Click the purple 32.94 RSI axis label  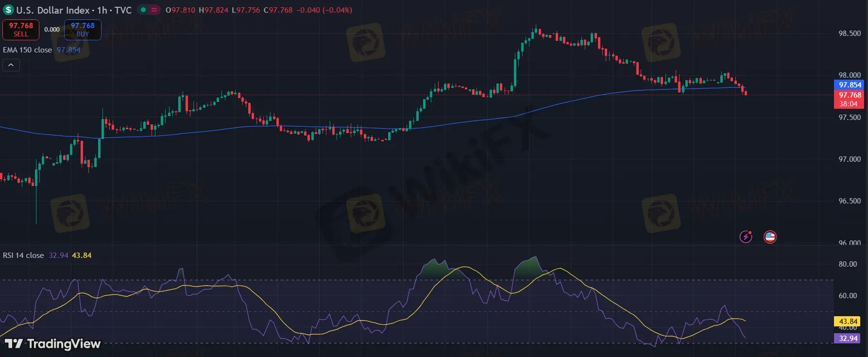(x=848, y=339)
